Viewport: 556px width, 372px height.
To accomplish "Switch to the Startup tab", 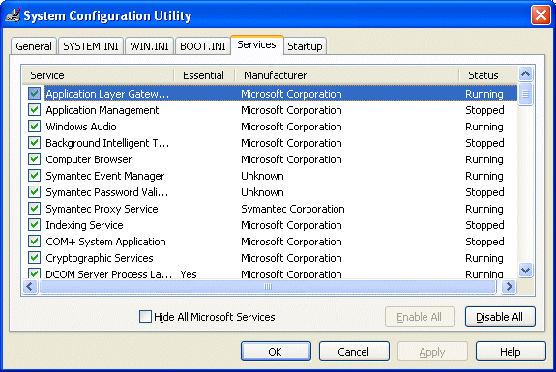I will tap(305, 46).
